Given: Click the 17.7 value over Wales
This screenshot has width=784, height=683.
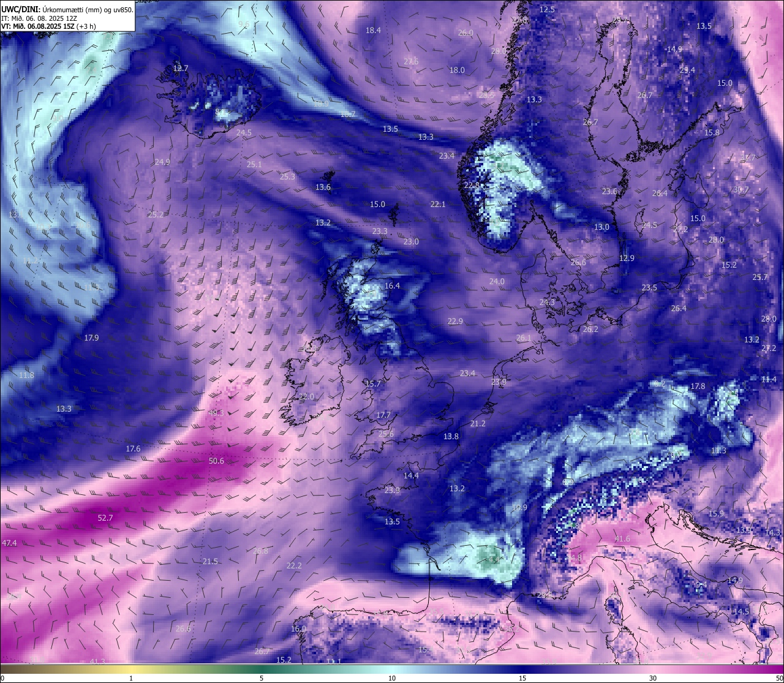Looking at the screenshot, I should pos(383,415).
